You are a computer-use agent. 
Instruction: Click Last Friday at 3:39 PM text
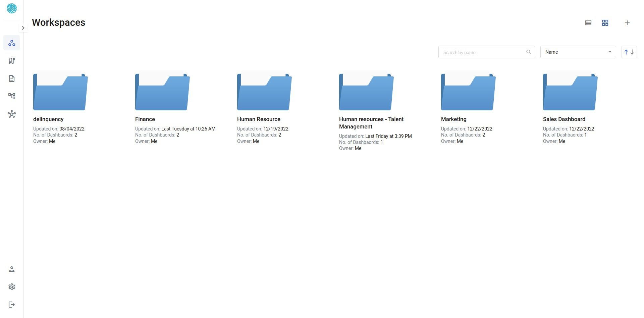tap(388, 136)
